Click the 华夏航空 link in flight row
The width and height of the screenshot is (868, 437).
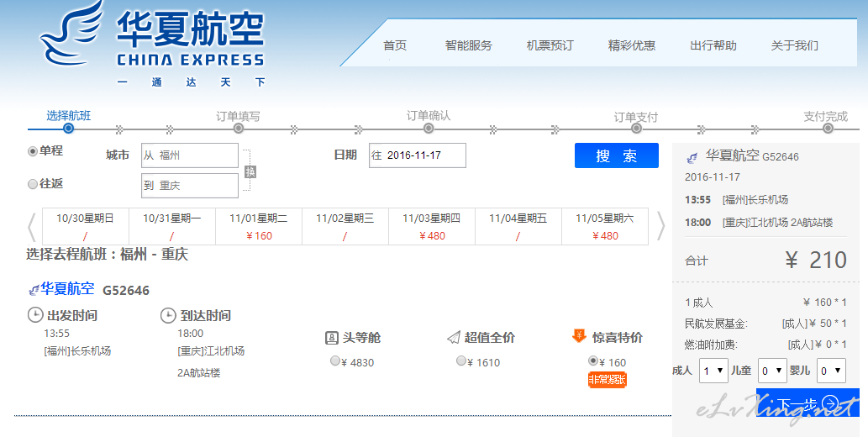pos(67,288)
